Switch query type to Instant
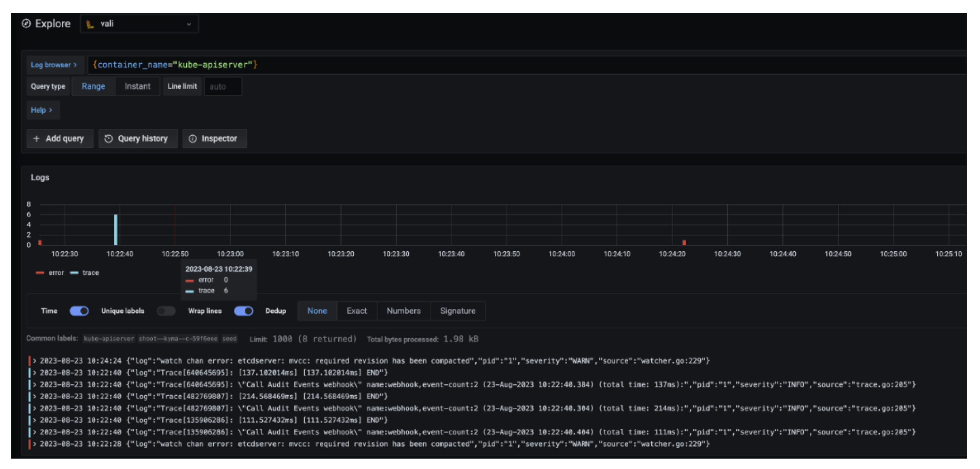 click(x=137, y=87)
